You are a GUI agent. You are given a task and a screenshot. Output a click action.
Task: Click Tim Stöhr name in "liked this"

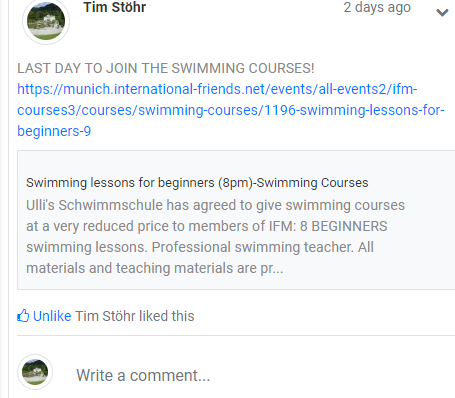tap(105, 316)
